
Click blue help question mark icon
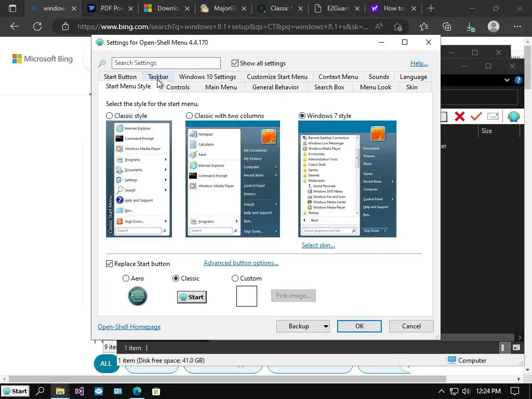(x=518, y=80)
